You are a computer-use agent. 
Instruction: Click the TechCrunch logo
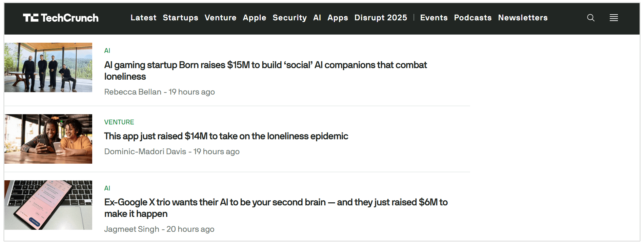pos(61,18)
